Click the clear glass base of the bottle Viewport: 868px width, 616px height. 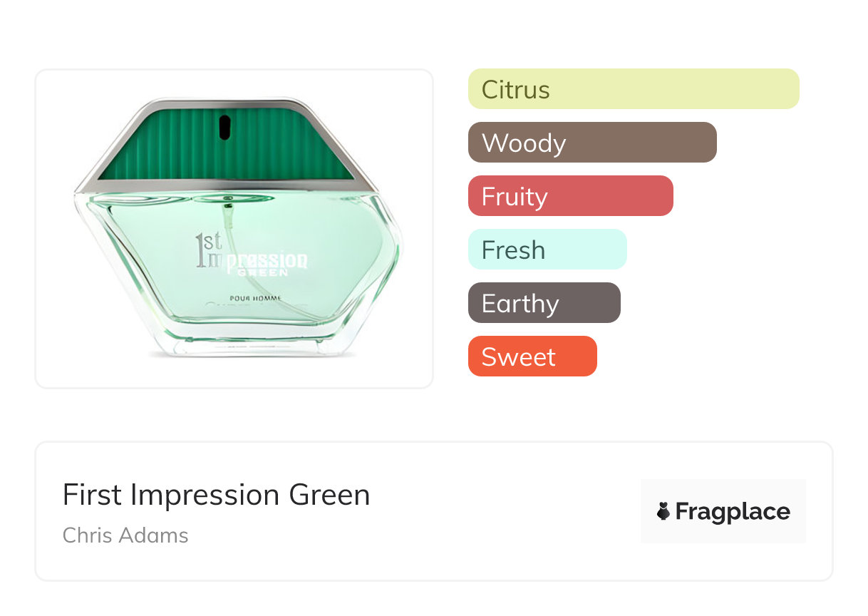coord(249,346)
